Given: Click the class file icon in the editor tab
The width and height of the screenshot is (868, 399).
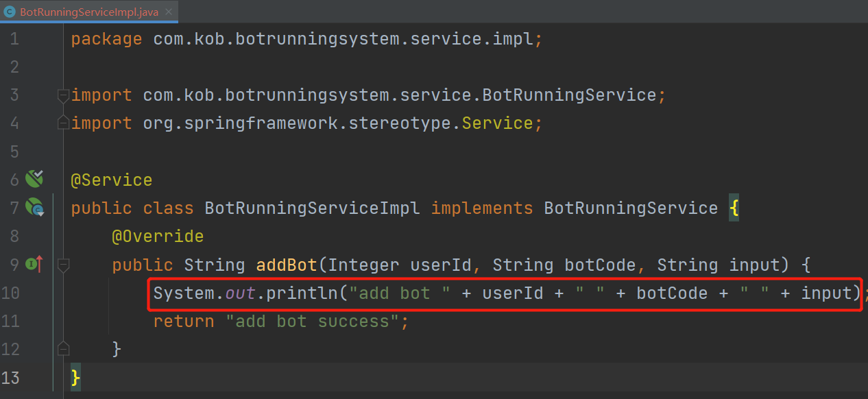Looking at the screenshot, I should tap(10, 12).
